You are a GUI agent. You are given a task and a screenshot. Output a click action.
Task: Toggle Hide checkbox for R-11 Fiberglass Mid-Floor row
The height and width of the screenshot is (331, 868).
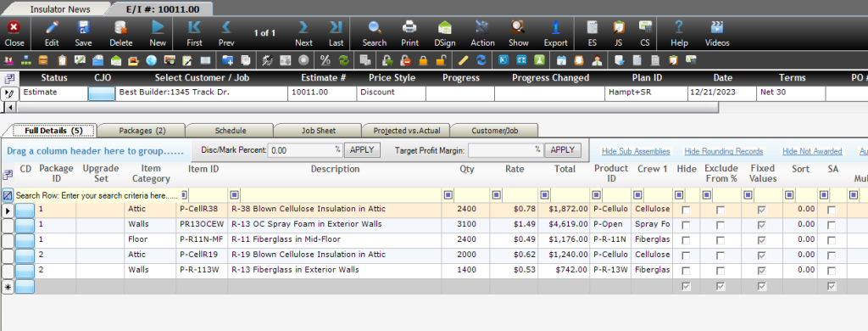[687, 240]
